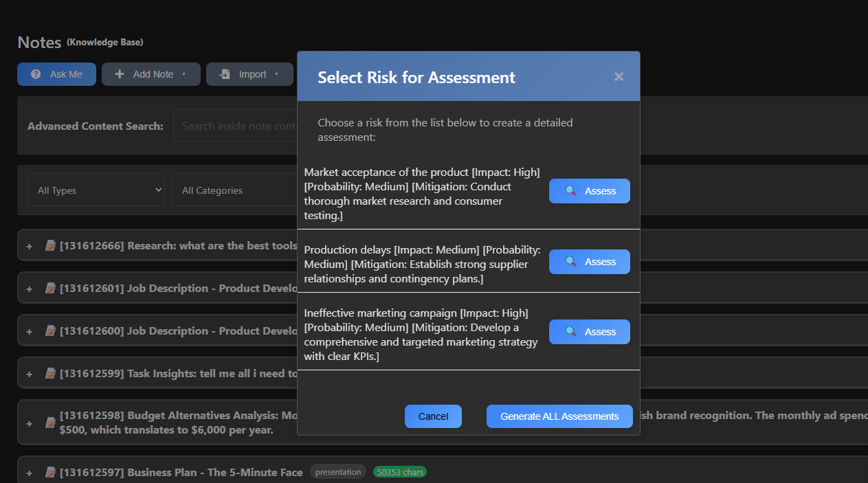This screenshot has height=483, width=868.
Task: Open the Import dropdown arrow
Action: pos(277,74)
